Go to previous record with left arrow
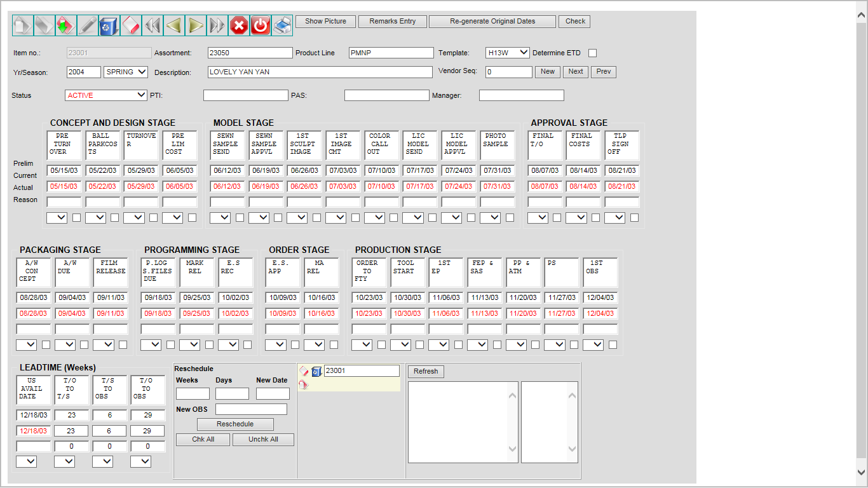This screenshot has height=488, width=868. (x=174, y=25)
